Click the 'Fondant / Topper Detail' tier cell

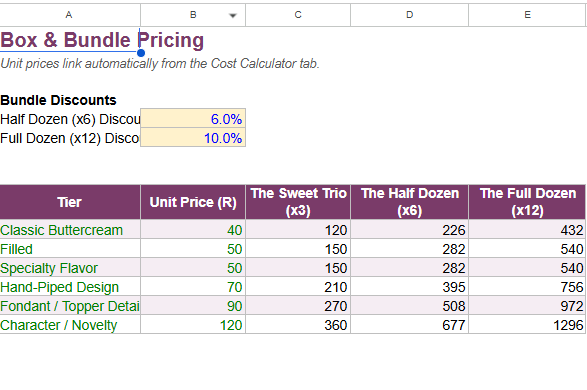70,306
